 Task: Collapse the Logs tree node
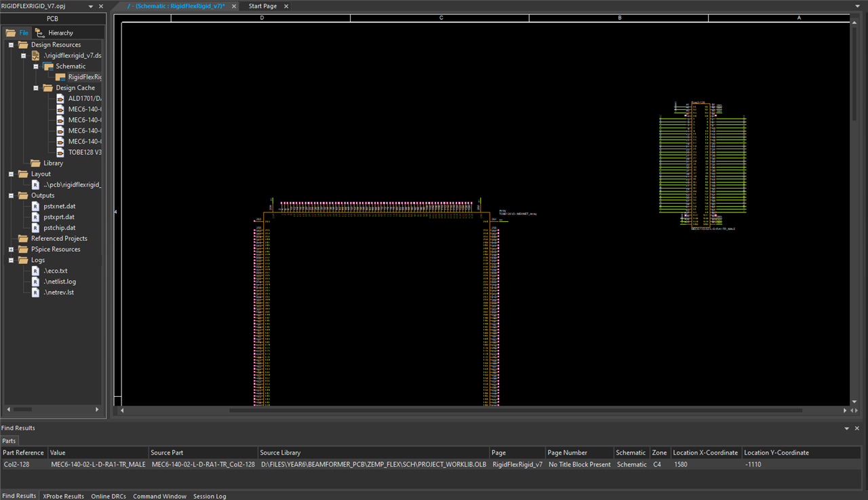(11, 260)
